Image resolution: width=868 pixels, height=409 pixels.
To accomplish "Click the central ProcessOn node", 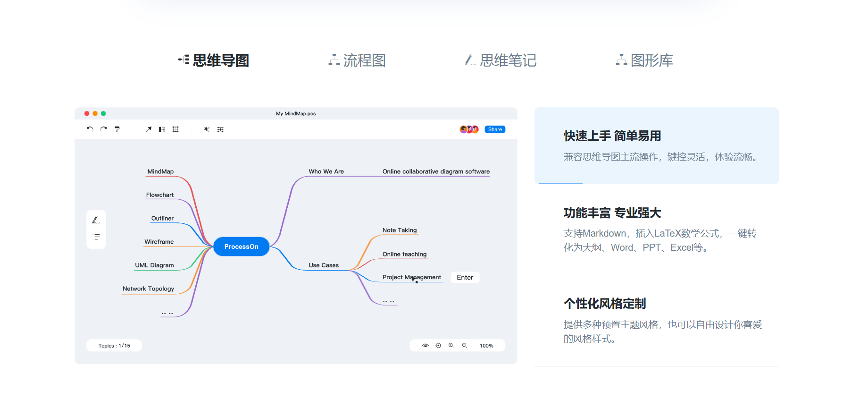I will (x=241, y=247).
